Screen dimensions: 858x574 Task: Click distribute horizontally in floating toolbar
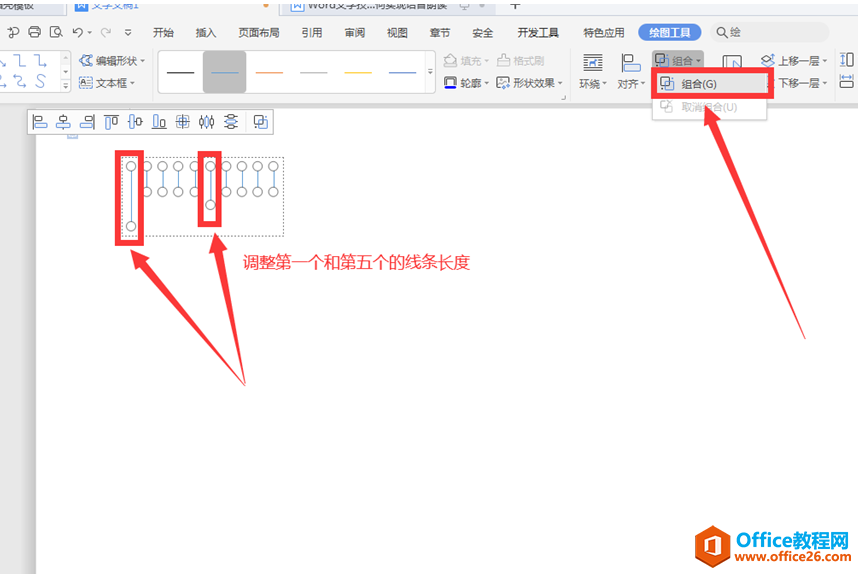(206, 121)
